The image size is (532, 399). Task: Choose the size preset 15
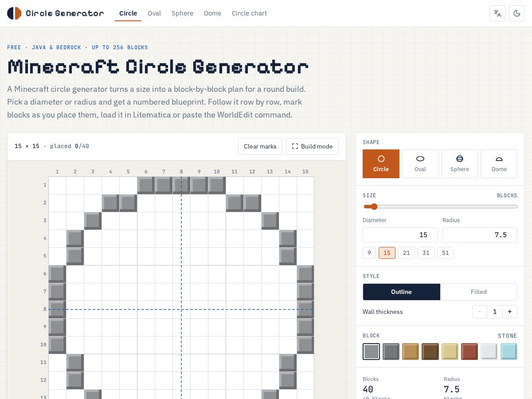point(387,253)
